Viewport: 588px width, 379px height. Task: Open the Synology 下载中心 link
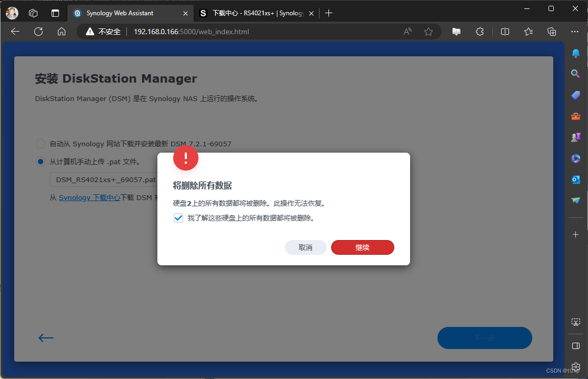89,197
